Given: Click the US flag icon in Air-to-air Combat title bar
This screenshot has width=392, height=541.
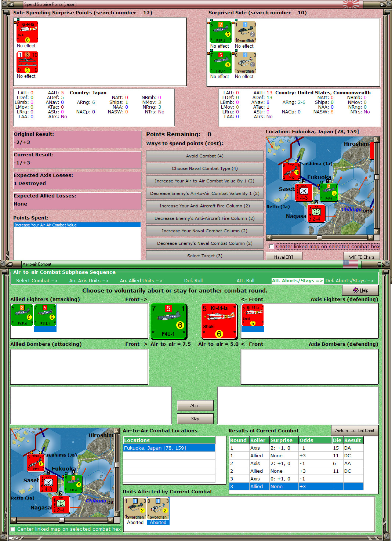Looking at the screenshot, I should click(350, 264).
